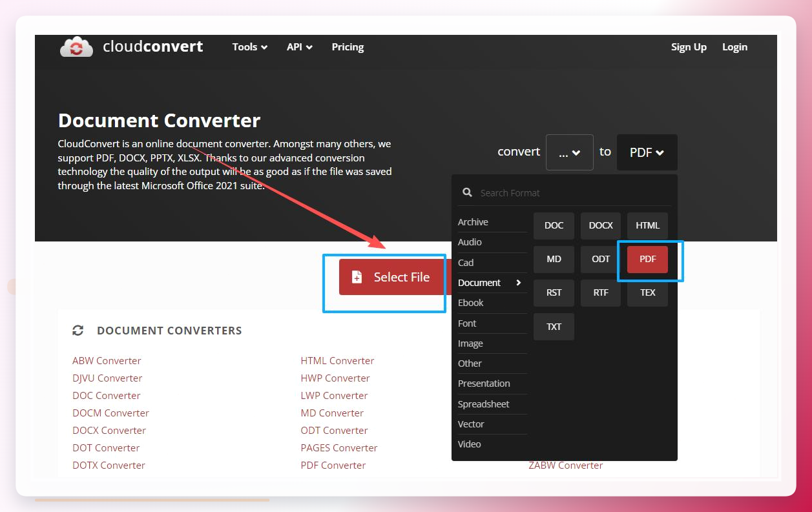The width and height of the screenshot is (812, 512).
Task: Open the MD Converter link
Action: [x=332, y=413]
